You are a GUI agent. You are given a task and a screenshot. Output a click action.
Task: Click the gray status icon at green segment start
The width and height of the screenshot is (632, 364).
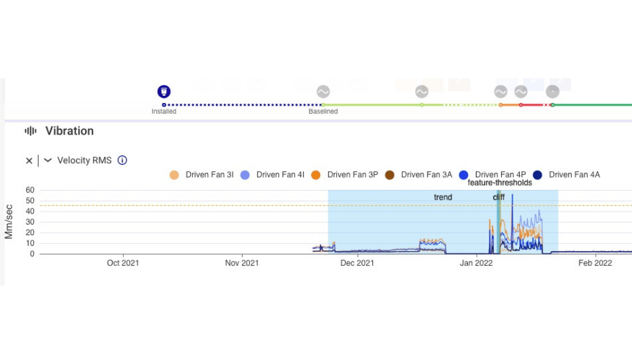pyautogui.click(x=552, y=92)
